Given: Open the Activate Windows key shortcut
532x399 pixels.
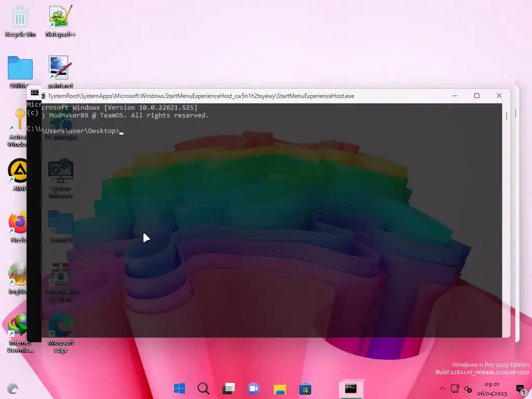Looking at the screenshot, I should click(x=17, y=127).
